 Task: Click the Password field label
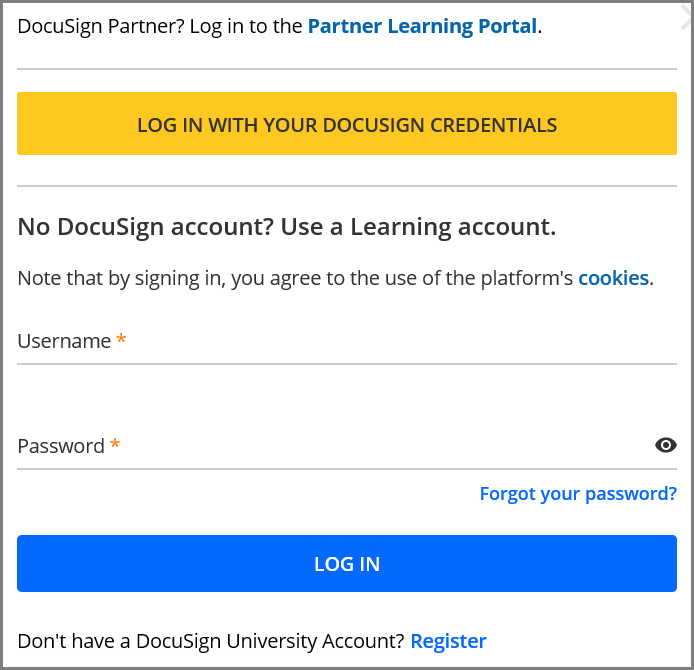(x=61, y=446)
